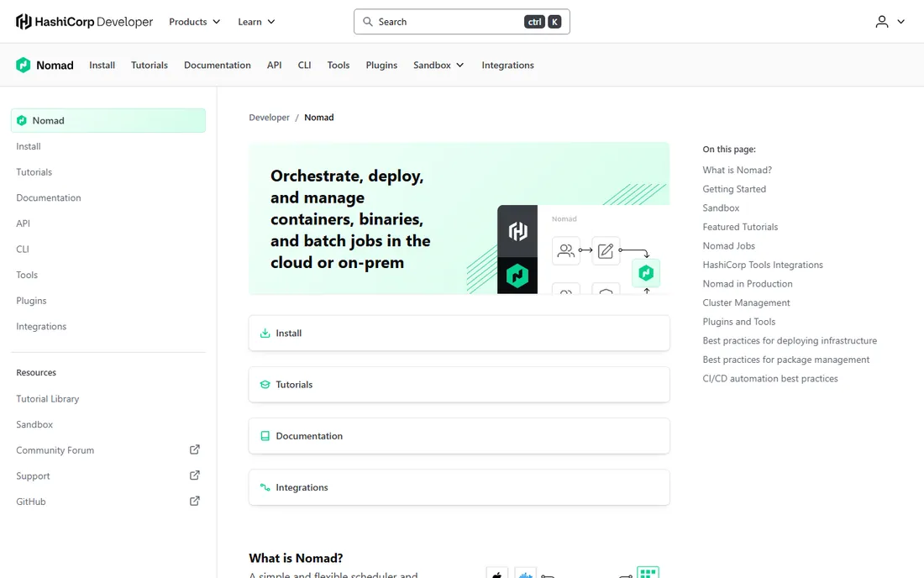Jump to Plugins and Tools section
The width and height of the screenshot is (924, 578).
[739, 322]
